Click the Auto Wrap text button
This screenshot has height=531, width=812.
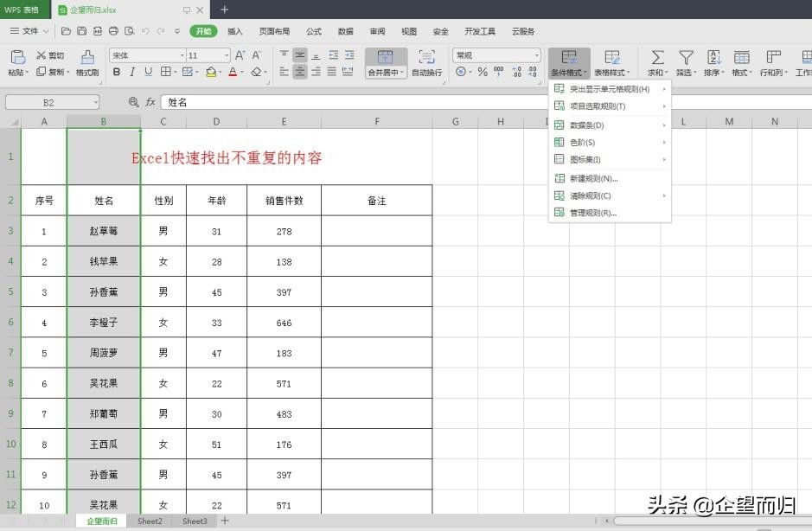(426, 63)
